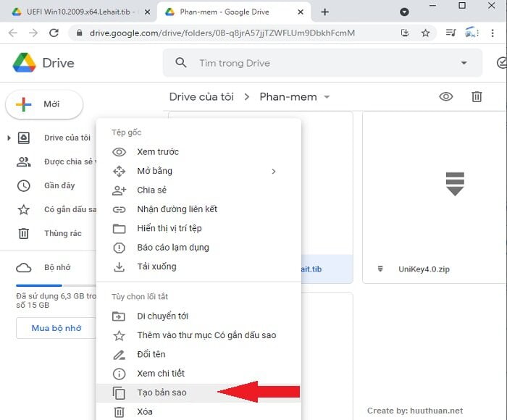
Task: Click the Mua bộ nhớ button
Action: click(x=56, y=328)
